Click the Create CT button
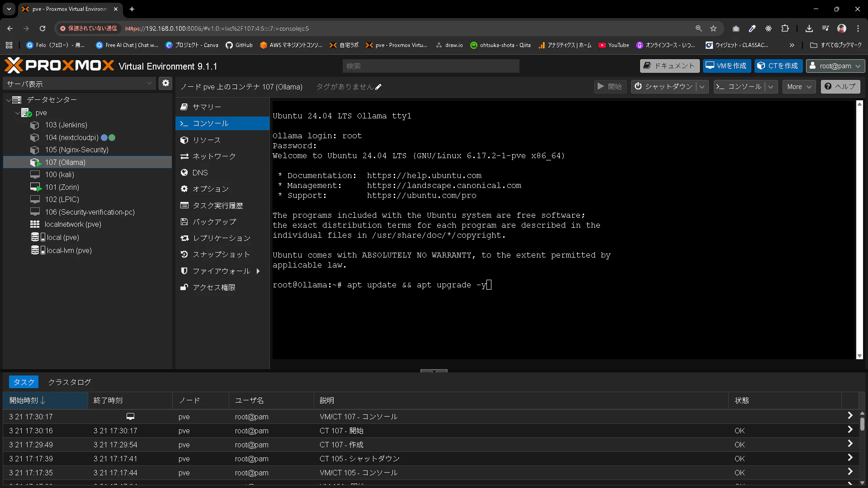 click(778, 66)
